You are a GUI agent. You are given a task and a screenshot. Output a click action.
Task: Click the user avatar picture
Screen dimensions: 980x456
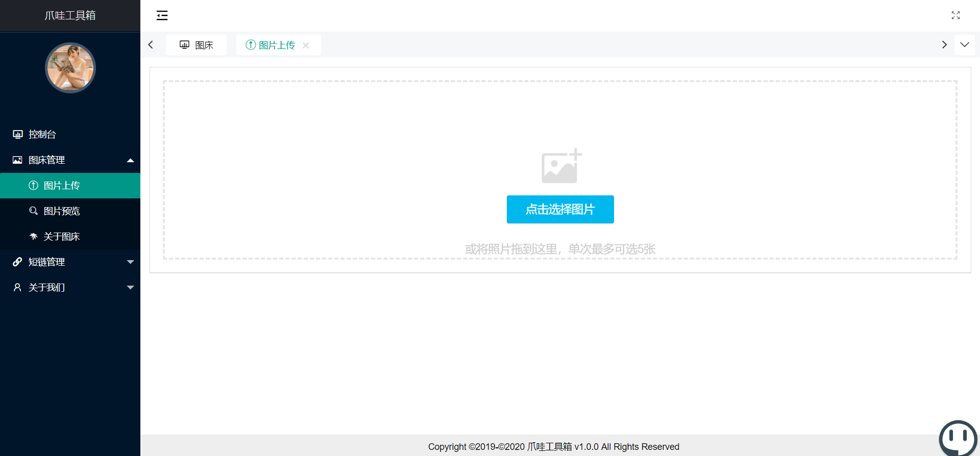(x=70, y=68)
